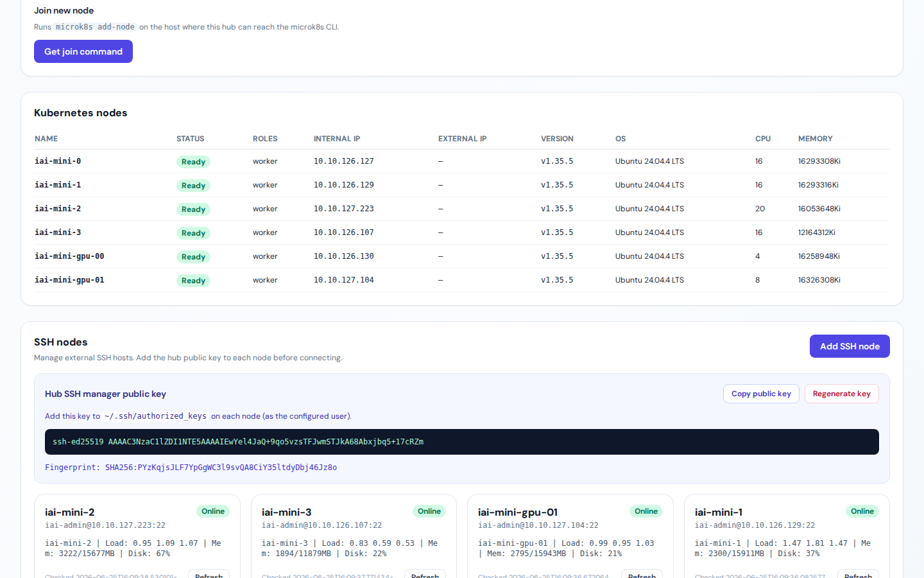Click the ssh-ed25519 public key text box
This screenshot has height=578, width=924.
pos(462,442)
